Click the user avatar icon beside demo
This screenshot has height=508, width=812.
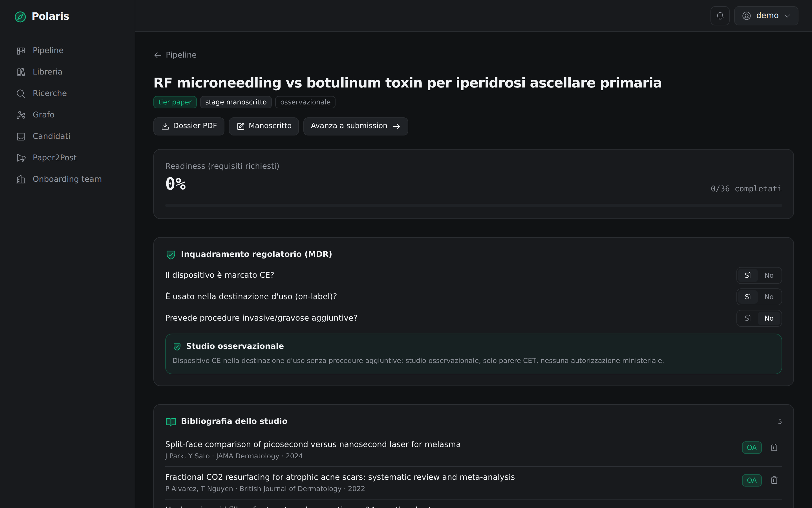pos(746,16)
